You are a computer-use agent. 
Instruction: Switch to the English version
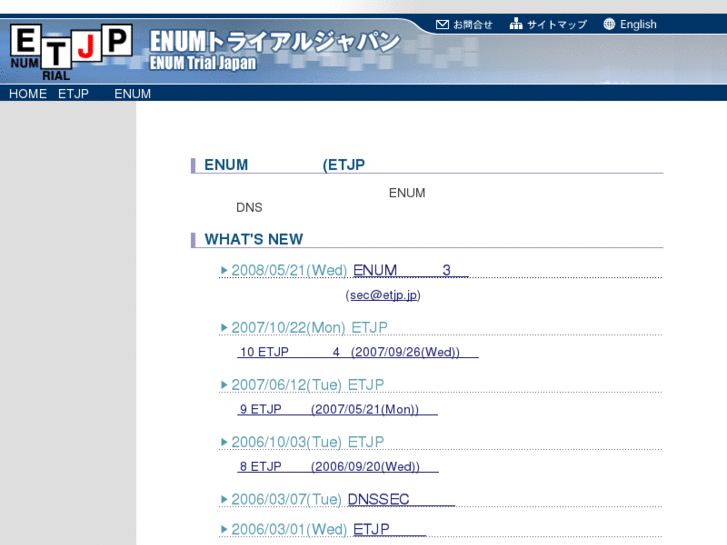pyautogui.click(x=638, y=25)
